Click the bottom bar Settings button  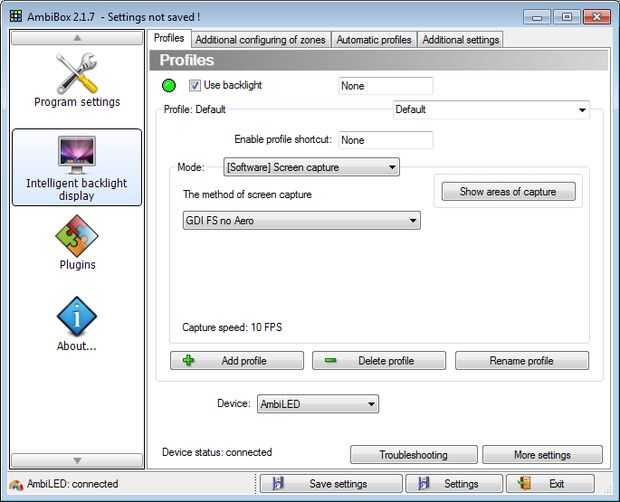click(454, 484)
